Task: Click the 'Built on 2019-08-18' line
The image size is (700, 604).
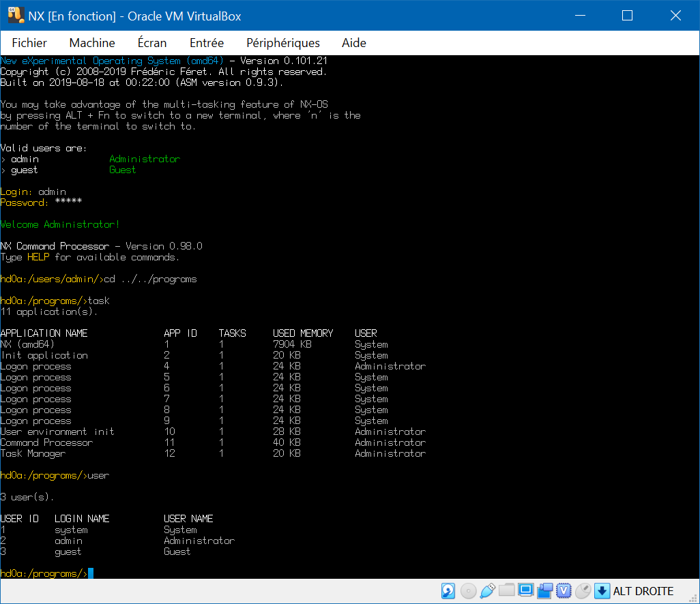Action: (x=141, y=82)
